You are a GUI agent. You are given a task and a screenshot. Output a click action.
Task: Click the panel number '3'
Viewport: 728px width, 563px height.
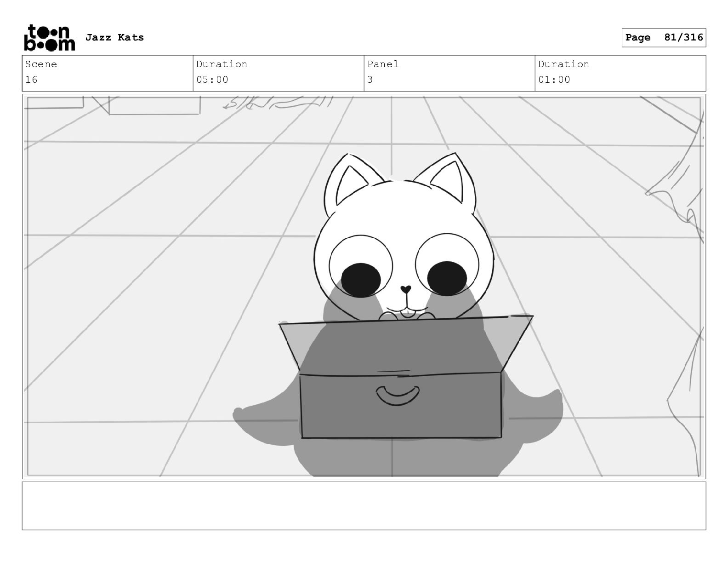370,80
